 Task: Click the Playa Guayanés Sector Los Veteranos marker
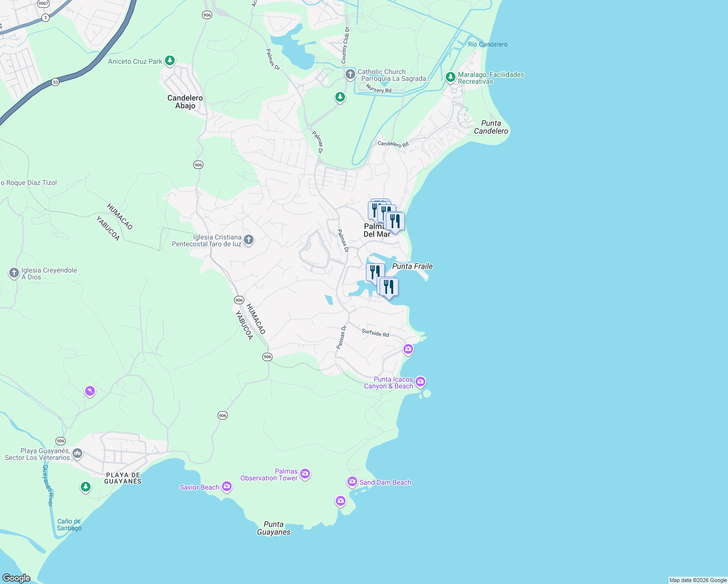[76, 453]
